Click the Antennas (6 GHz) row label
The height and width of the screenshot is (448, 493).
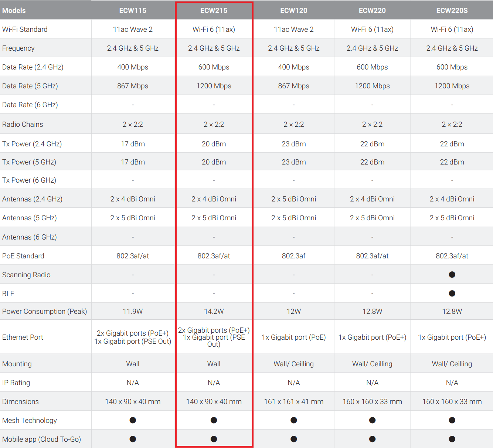(x=30, y=237)
